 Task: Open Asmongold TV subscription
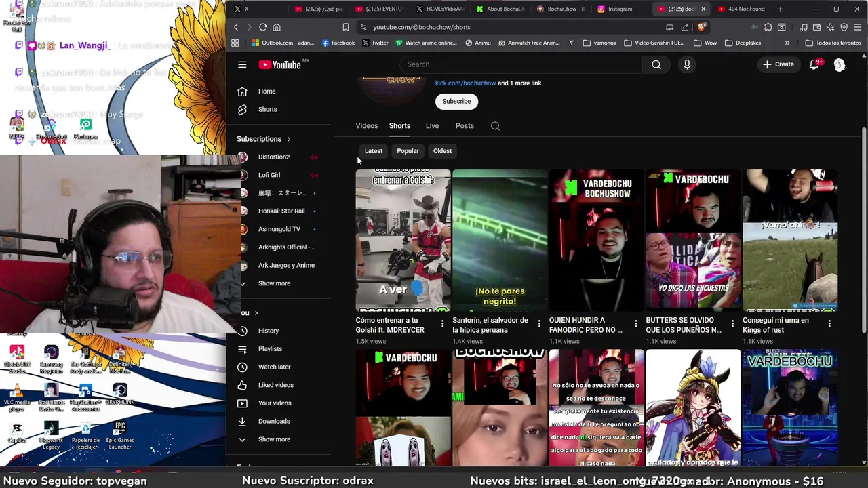[x=279, y=229]
